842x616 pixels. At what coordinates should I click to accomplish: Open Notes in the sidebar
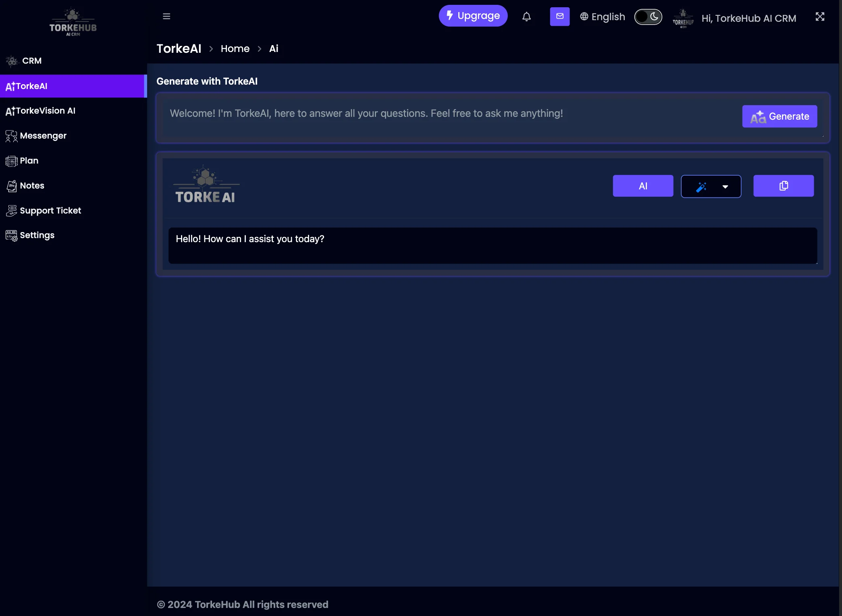[x=73, y=186]
